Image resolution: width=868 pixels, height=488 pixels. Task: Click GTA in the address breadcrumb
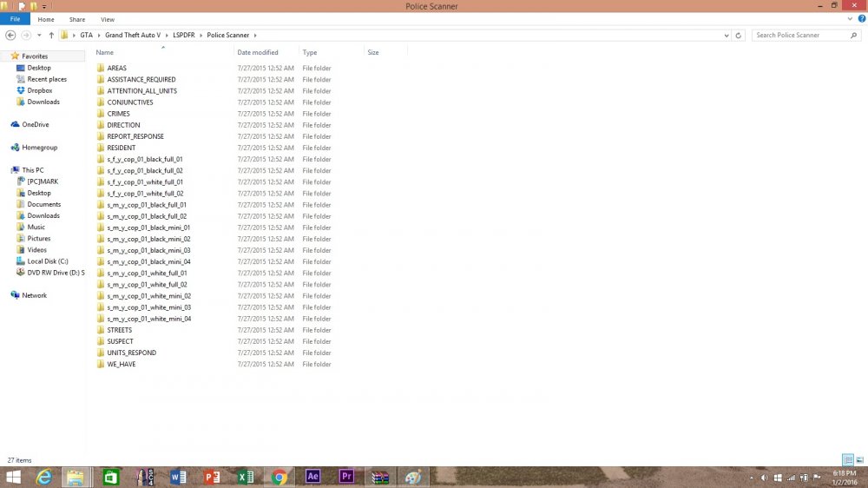[86, 35]
